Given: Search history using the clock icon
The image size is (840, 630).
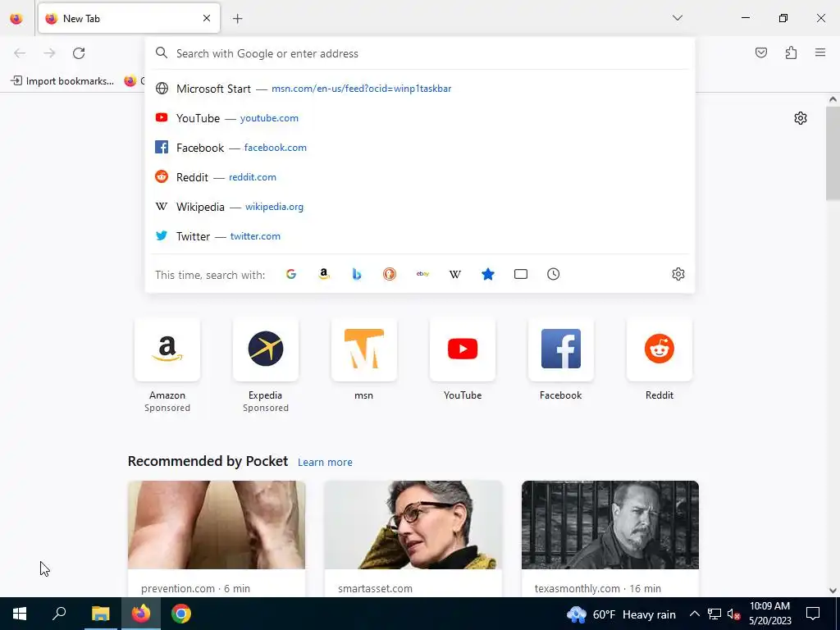Looking at the screenshot, I should pos(554,274).
